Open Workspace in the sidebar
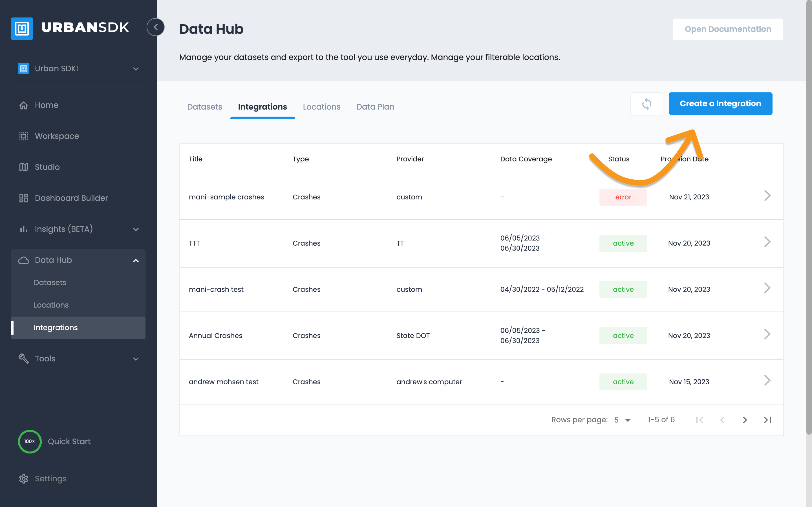812x507 pixels. click(x=57, y=136)
